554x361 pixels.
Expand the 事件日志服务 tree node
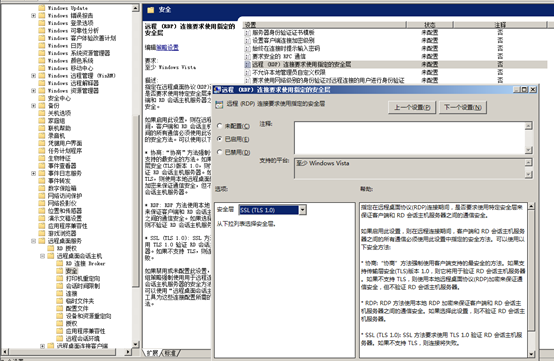(x=33, y=173)
